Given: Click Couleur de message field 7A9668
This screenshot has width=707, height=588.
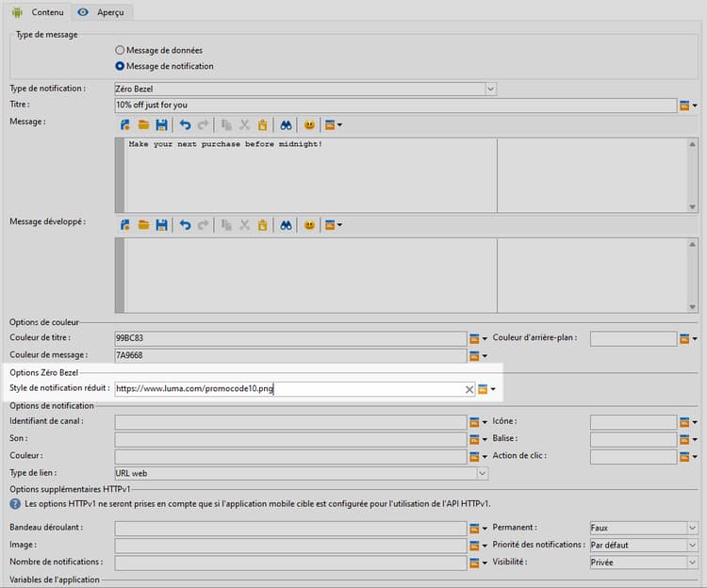Looking at the screenshot, I should [290, 355].
